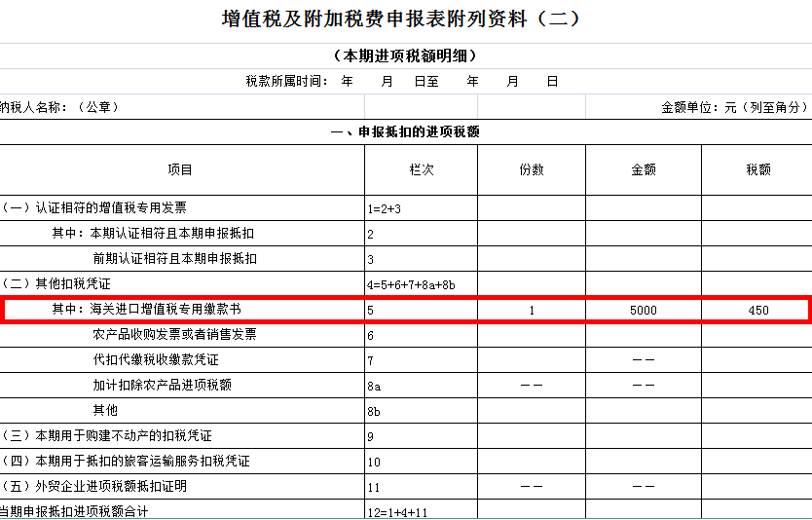Click the 金额单位：元（列至角分） text
This screenshot has height=520, width=812.
point(734,107)
